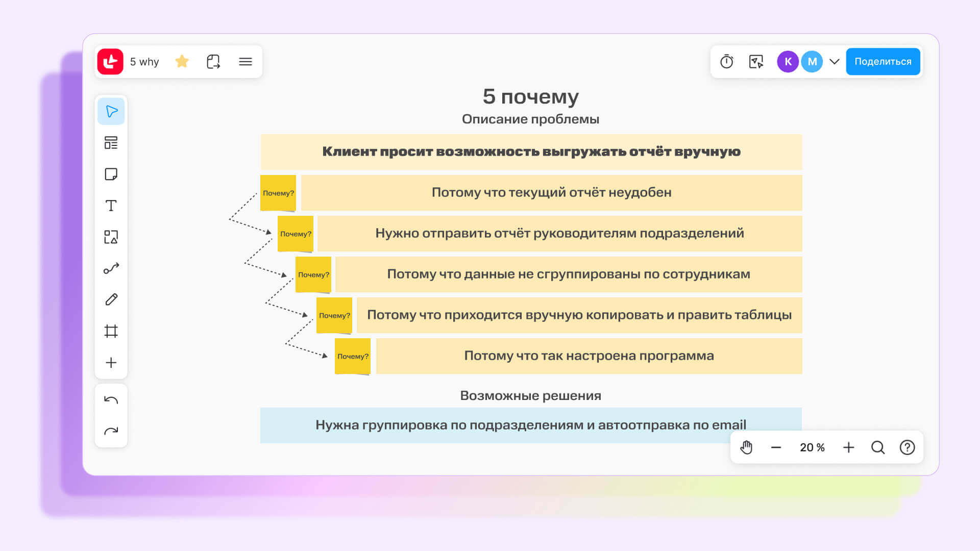Select the Возможные решения heading
This screenshot has width=980, height=551.
click(530, 396)
